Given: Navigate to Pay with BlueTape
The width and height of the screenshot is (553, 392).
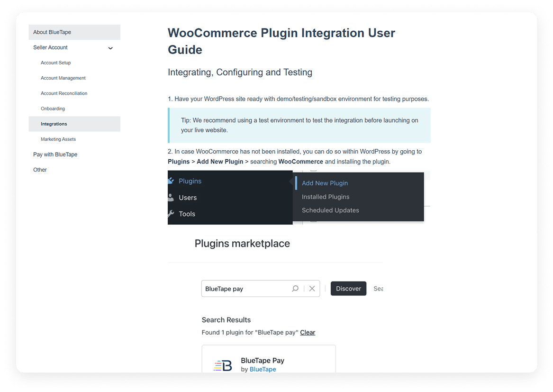Looking at the screenshot, I should pyautogui.click(x=55, y=155).
